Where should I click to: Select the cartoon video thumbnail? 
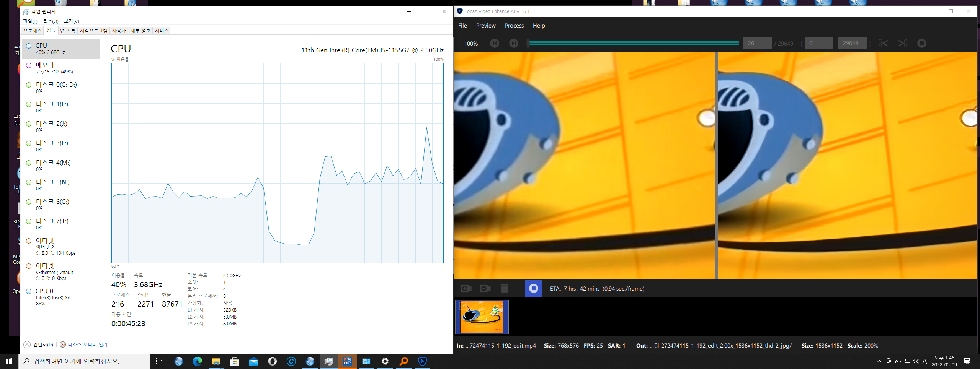pyautogui.click(x=482, y=317)
